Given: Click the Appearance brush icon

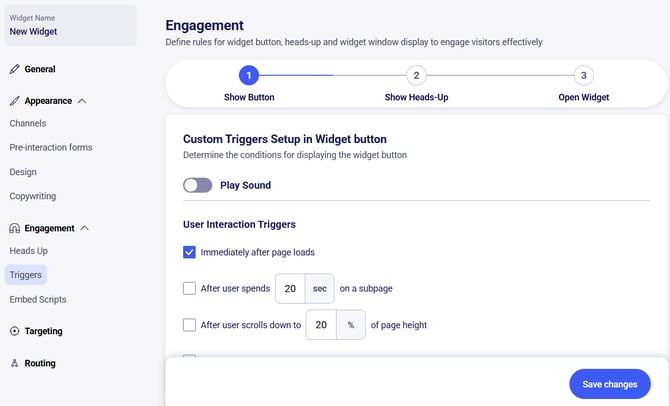Looking at the screenshot, I should [x=15, y=101].
